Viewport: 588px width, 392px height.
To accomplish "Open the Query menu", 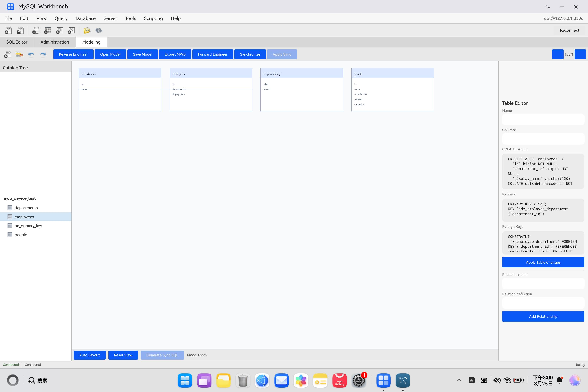I will click(61, 18).
